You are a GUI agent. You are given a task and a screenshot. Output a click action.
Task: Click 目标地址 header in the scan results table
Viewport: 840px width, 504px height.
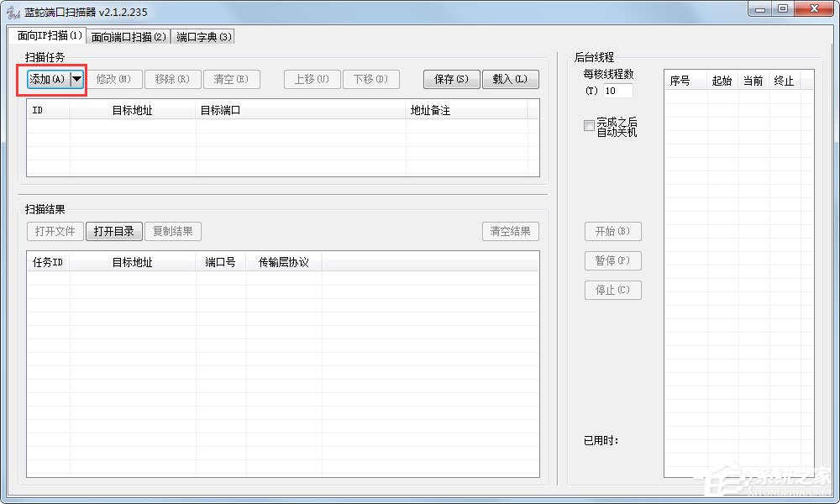133,262
